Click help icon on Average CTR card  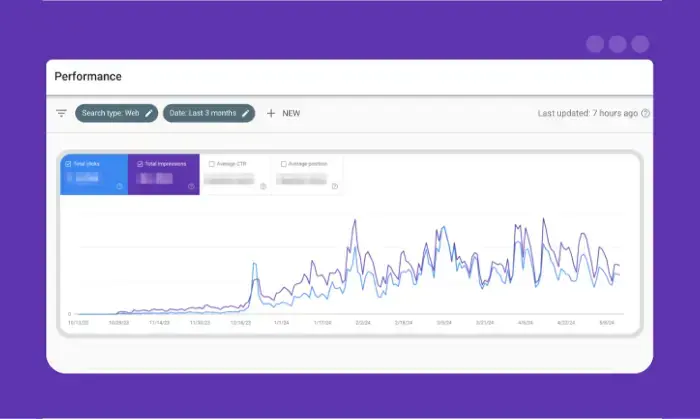point(263,186)
